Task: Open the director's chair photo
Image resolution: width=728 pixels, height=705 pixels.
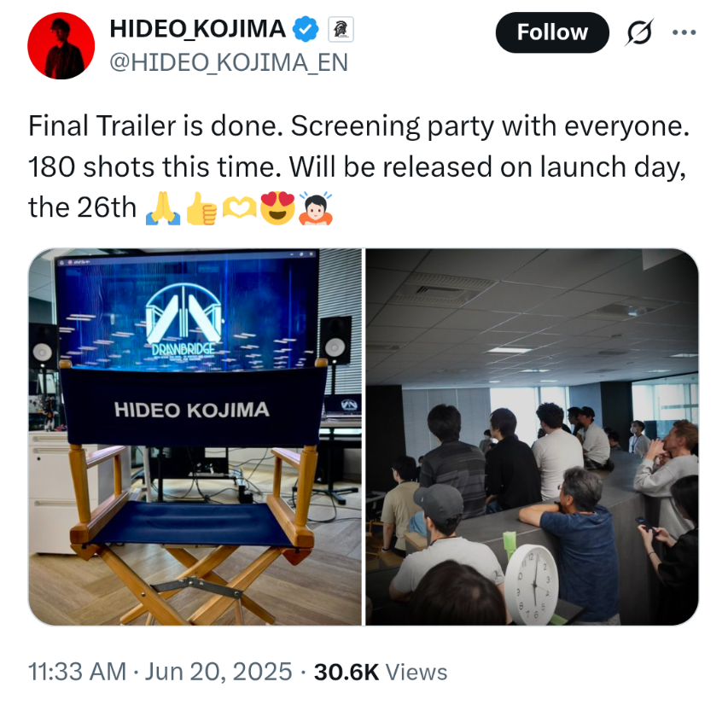Action: click(x=195, y=437)
